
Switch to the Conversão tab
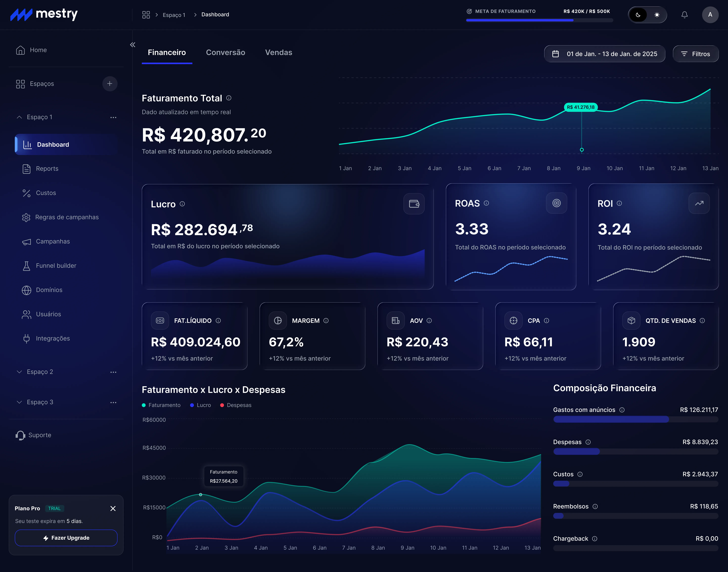click(x=225, y=52)
